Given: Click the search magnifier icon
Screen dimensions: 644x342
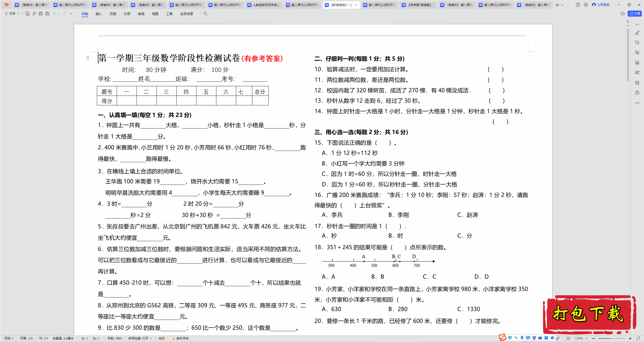Looking at the screenshot, I should 205,14.
